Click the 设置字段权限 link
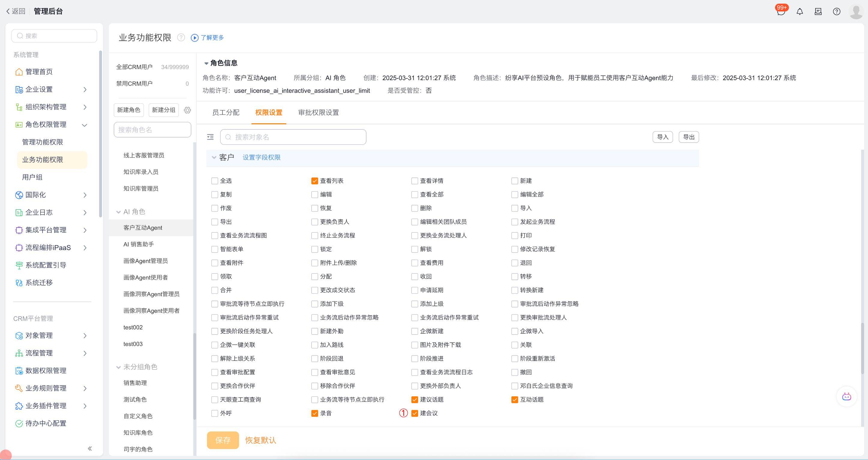 [262, 158]
